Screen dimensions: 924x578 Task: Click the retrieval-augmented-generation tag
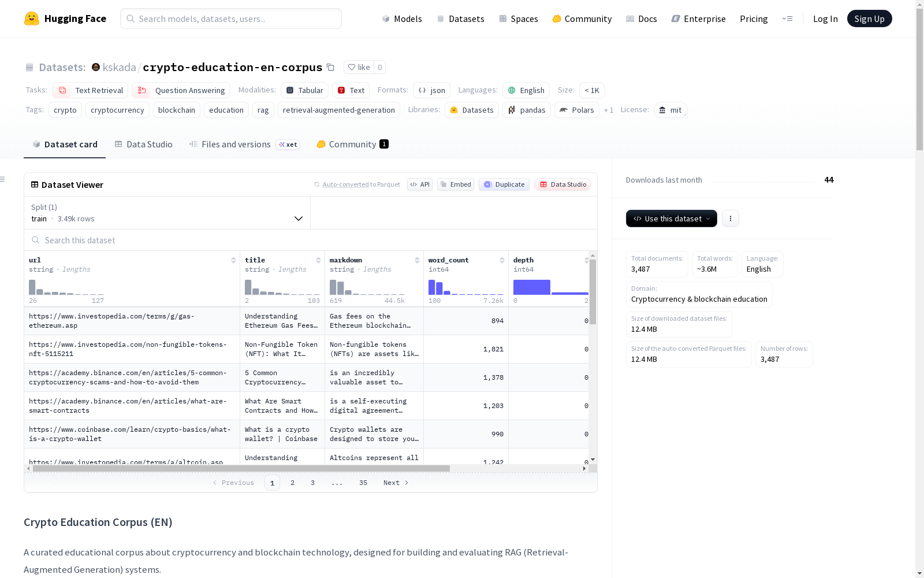[x=339, y=110]
